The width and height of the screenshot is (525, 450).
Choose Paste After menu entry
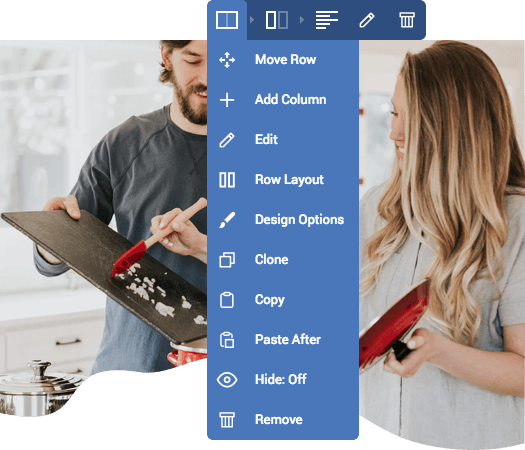tap(283, 340)
